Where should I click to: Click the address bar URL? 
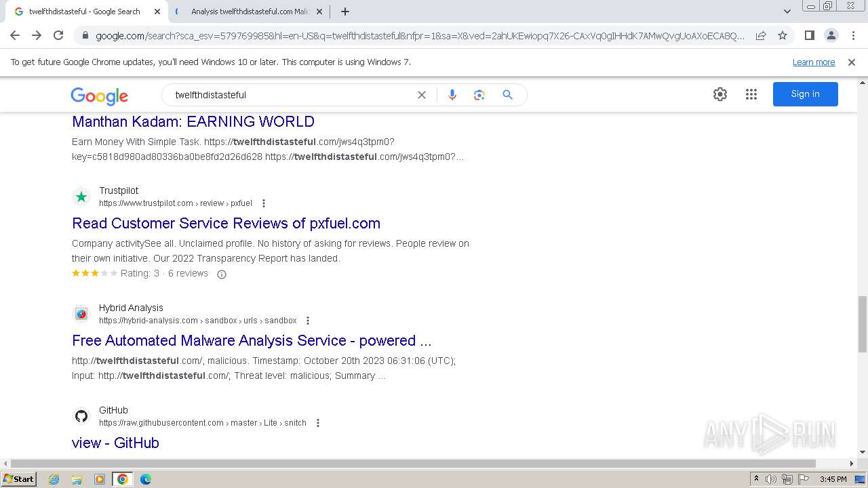click(x=420, y=35)
